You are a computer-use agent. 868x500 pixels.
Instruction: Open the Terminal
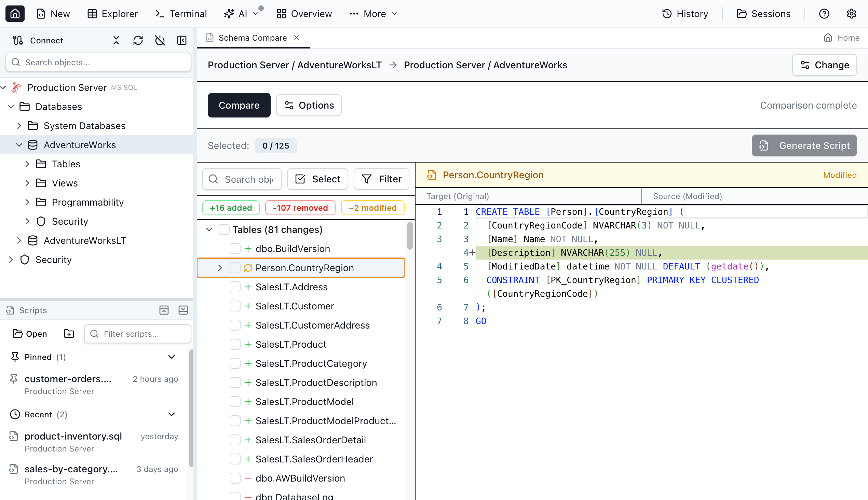point(181,14)
